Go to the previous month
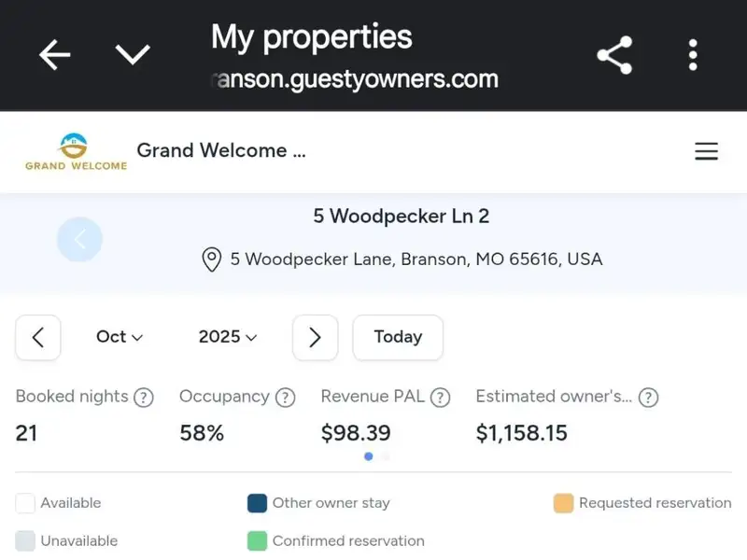This screenshot has width=747, height=560. [38, 337]
